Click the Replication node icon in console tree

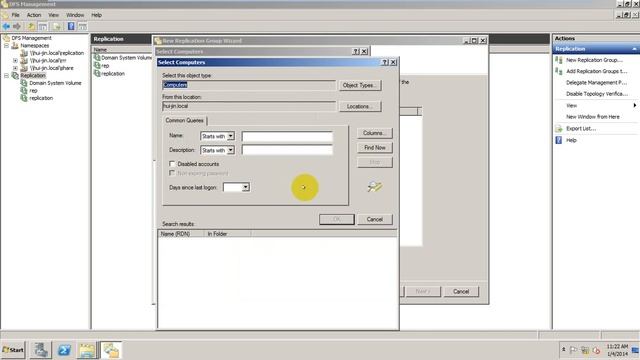tap(16, 76)
